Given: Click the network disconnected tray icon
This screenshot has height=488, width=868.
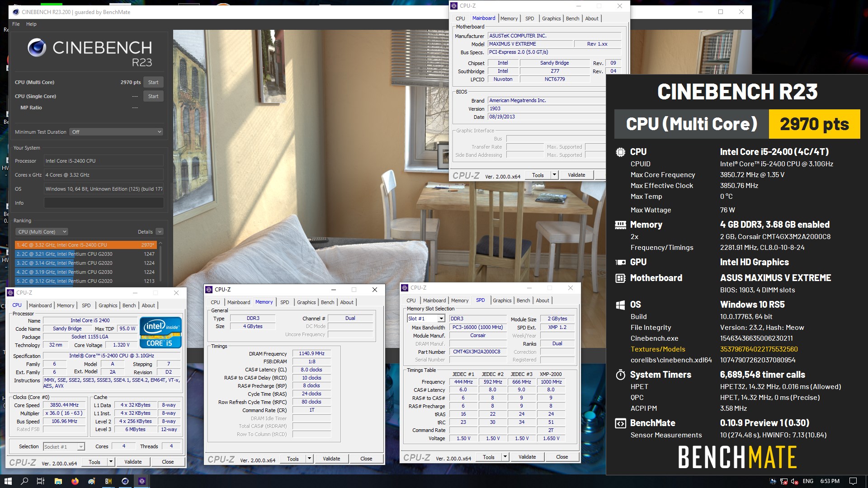Looking at the screenshot, I should tap(784, 481).
